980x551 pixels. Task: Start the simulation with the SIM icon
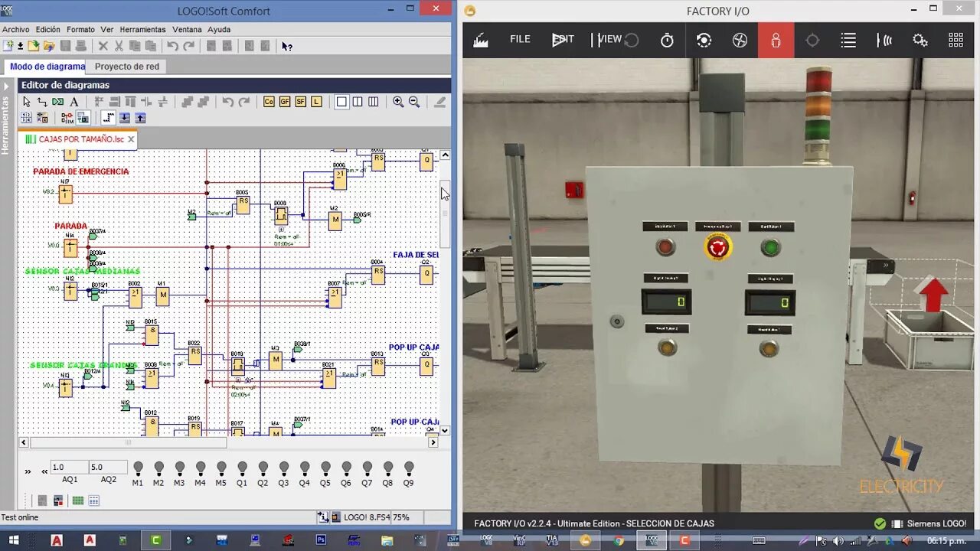tap(67, 118)
